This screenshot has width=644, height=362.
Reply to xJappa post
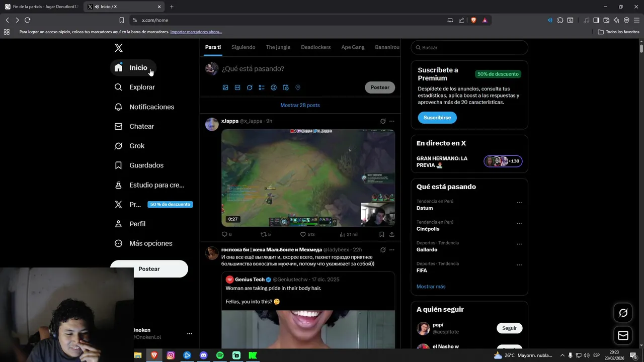point(226,234)
